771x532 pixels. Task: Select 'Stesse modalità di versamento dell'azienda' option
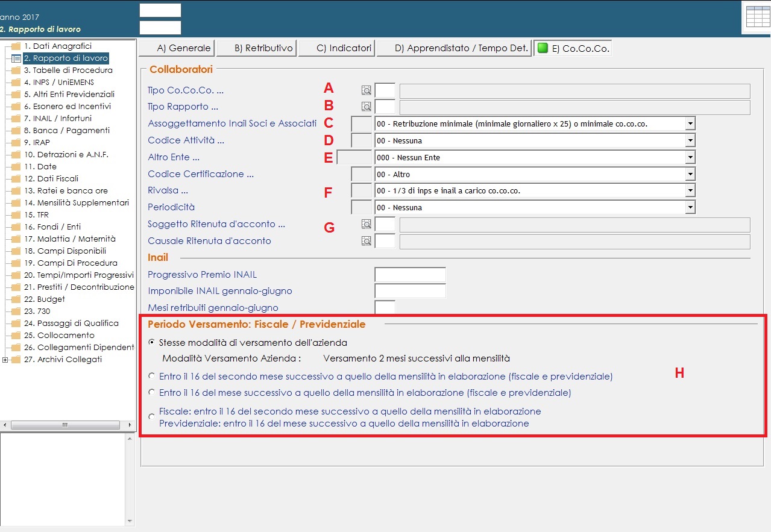[x=151, y=343]
